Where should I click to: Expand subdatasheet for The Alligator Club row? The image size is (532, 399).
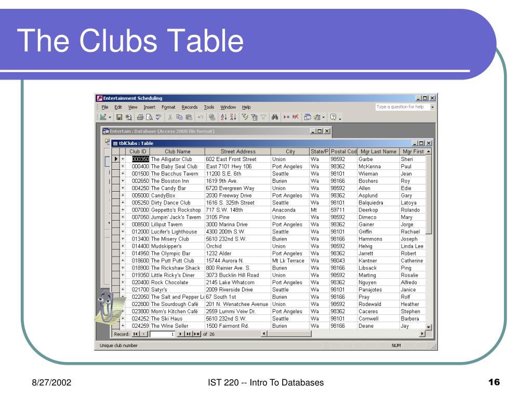point(123,159)
